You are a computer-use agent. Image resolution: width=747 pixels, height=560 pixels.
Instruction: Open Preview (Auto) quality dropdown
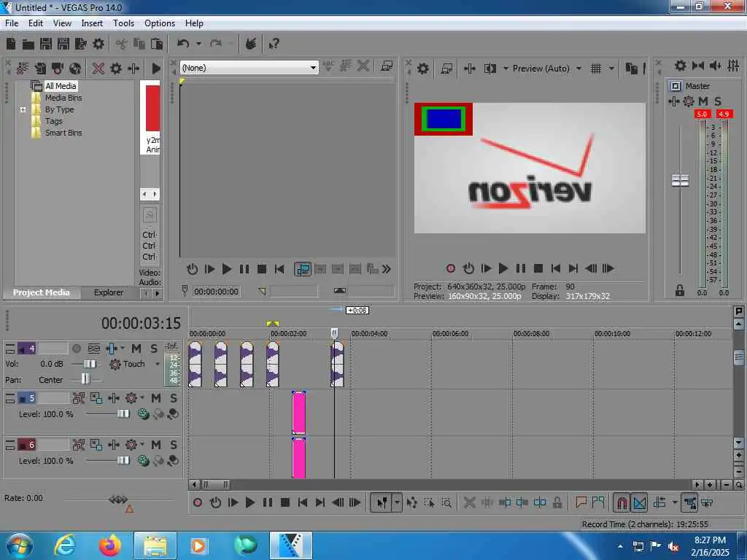click(x=578, y=69)
